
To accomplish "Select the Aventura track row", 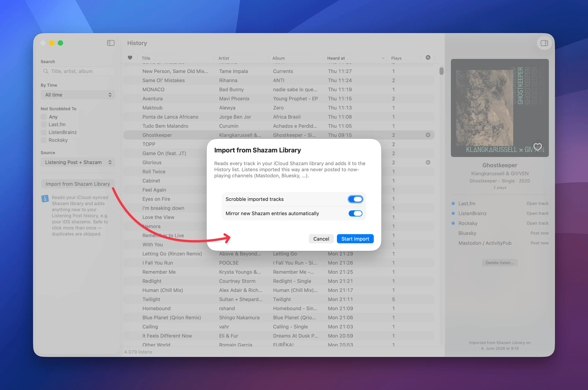I will [279, 99].
